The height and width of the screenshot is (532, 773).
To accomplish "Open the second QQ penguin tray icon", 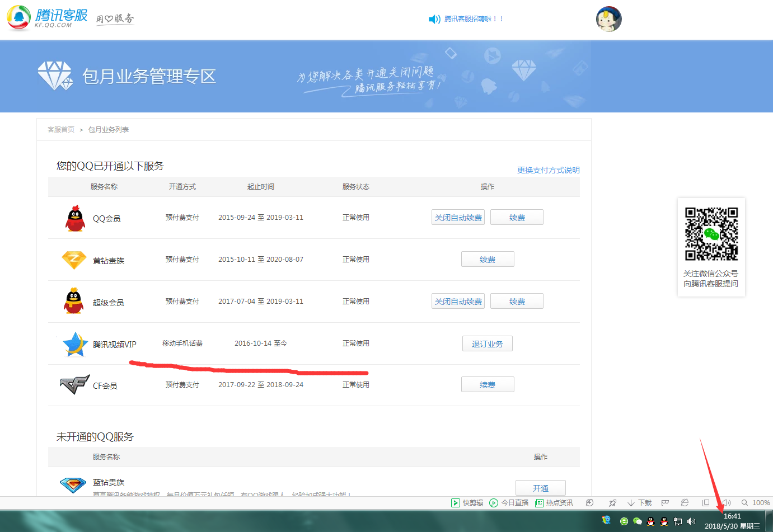I will pos(664,521).
